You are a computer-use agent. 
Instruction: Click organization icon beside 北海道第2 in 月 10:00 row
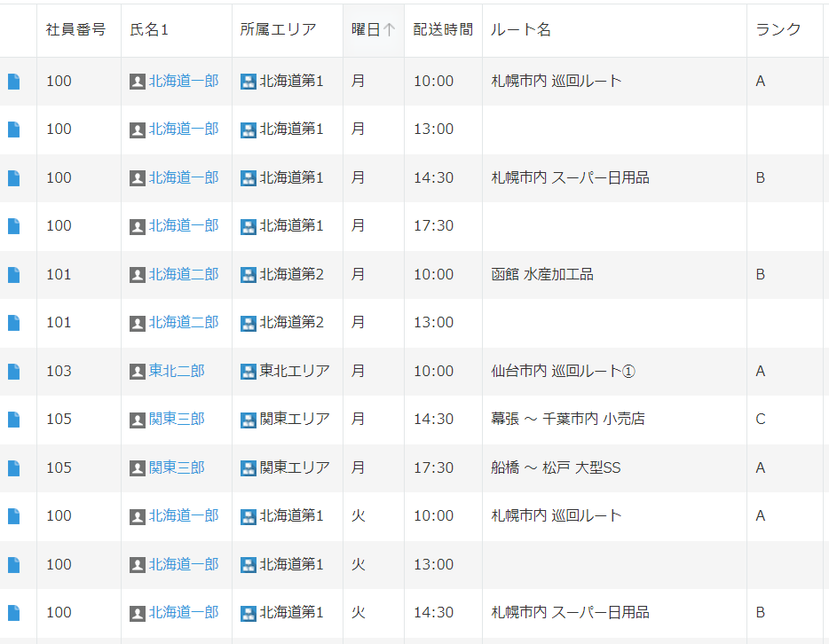click(x=249, y=275)
